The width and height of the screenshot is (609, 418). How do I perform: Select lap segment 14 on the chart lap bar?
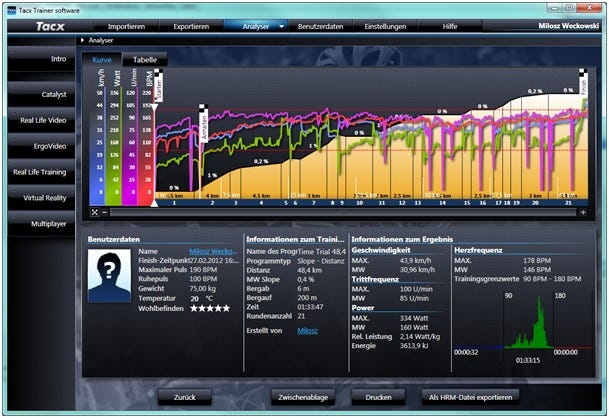[x=442, y=203]
